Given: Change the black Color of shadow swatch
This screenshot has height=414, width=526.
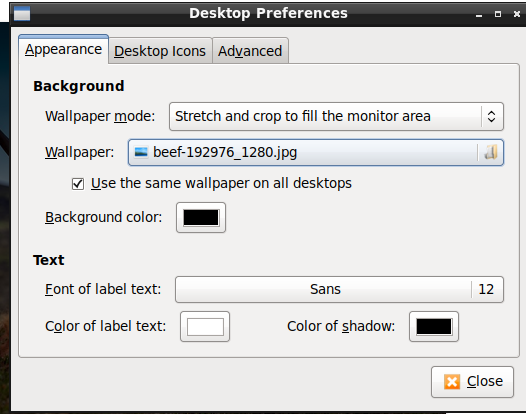Looking at the screenshot, I should (434, 326).
